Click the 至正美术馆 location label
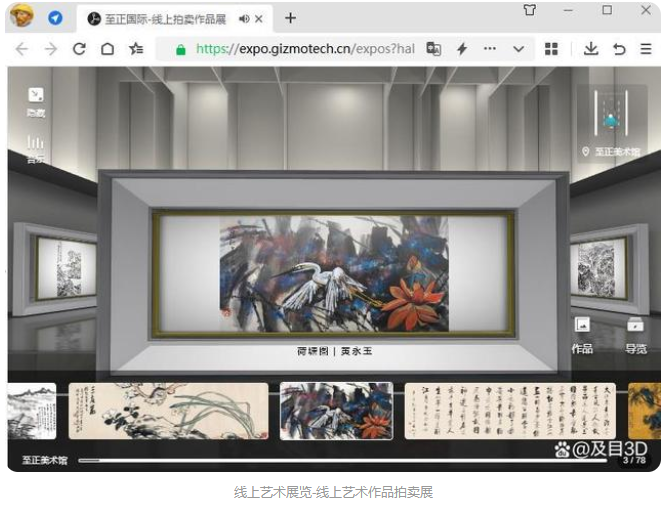This screenshot has width=667, height=505. click(611, 152)
